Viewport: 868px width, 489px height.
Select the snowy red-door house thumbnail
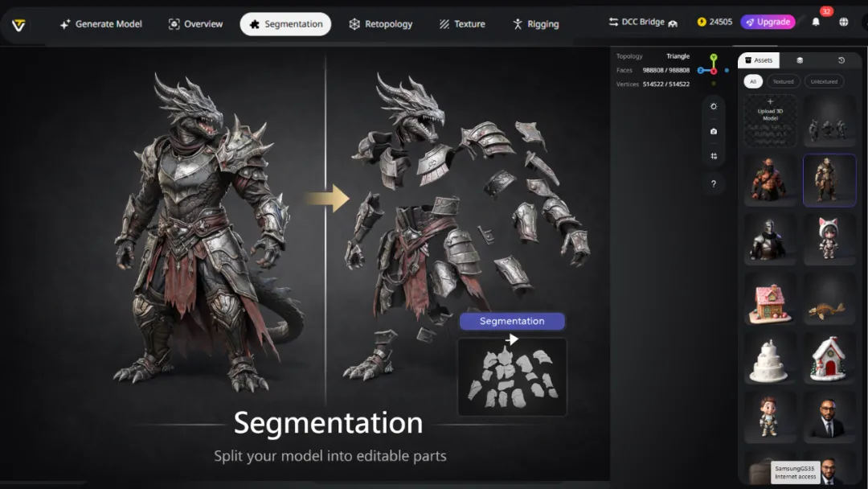829,359
